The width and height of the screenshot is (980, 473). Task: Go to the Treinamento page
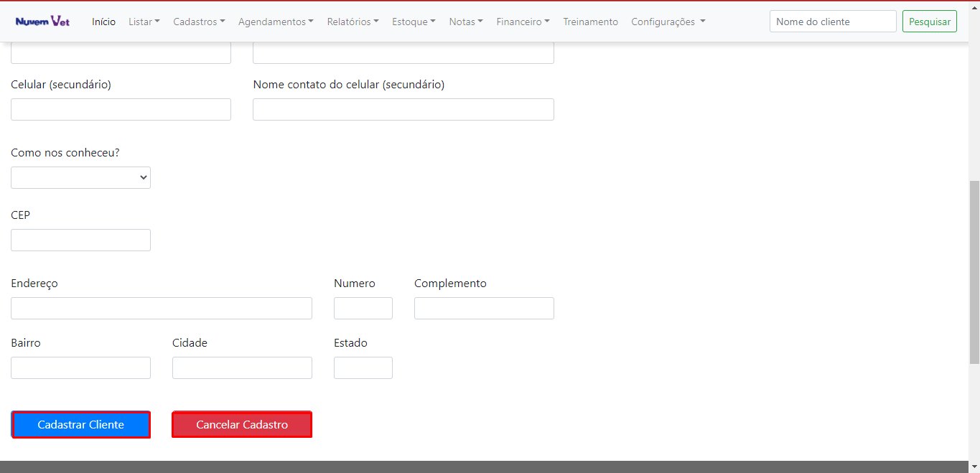(x=590, y=22)
